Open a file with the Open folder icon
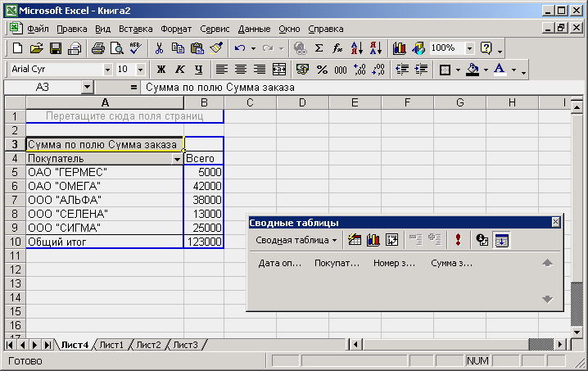Screen dimensions: 588x371 pyautogui.click(x=36, y=48)
